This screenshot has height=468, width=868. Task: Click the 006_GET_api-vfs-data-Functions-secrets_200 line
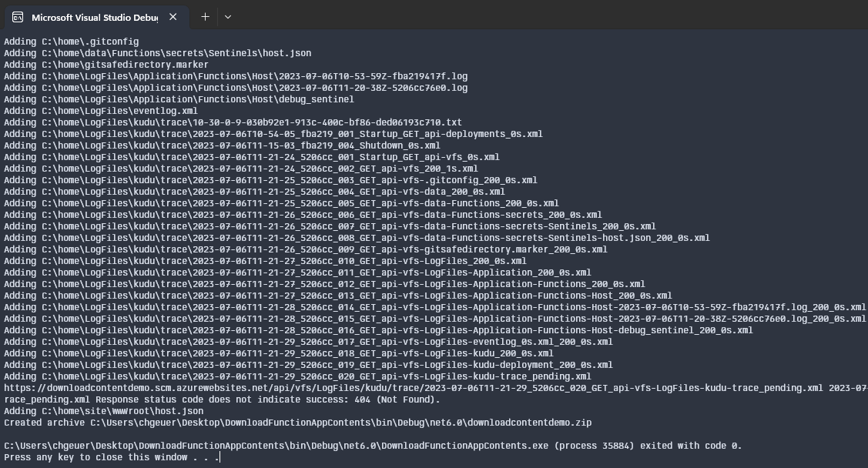pos(303,216)
